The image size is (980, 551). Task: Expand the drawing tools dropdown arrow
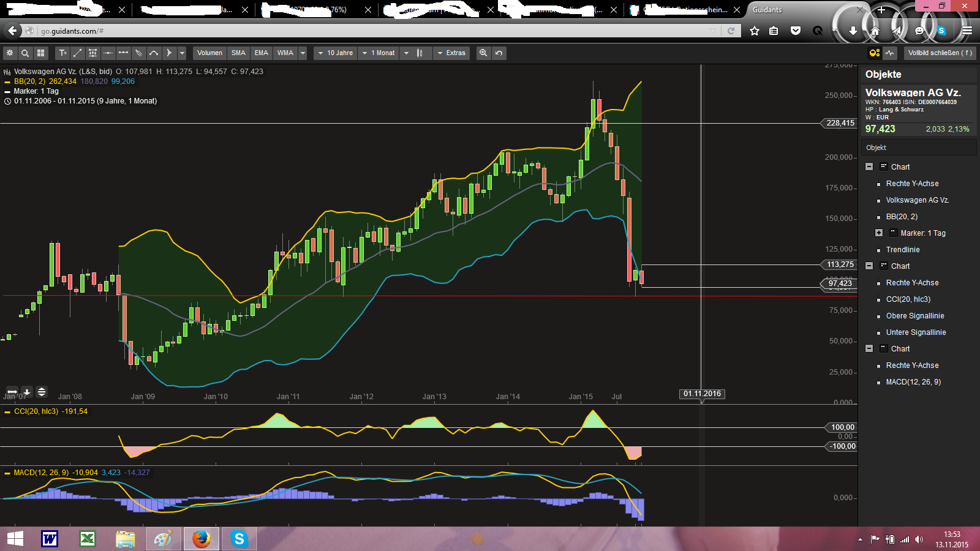click(181, 53)
